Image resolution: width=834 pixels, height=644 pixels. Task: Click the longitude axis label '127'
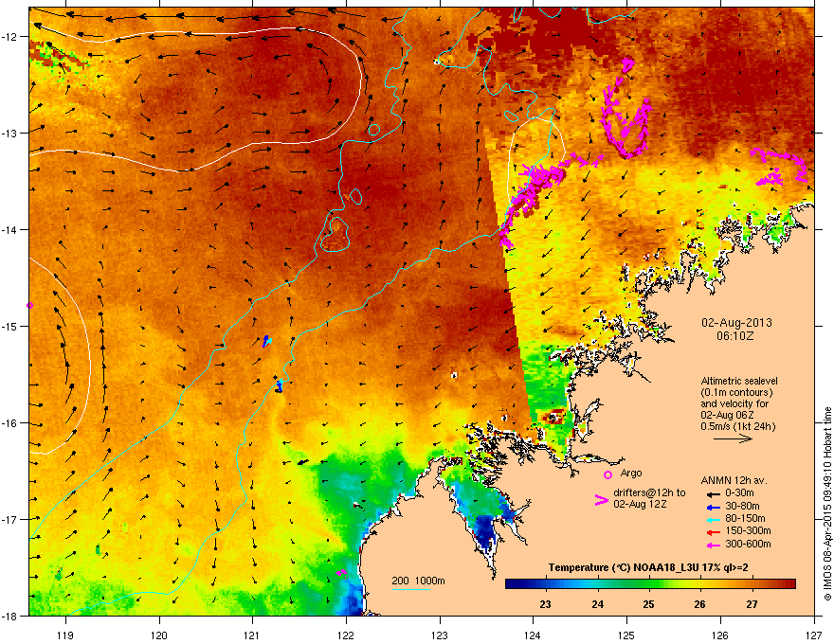[814, 635]
